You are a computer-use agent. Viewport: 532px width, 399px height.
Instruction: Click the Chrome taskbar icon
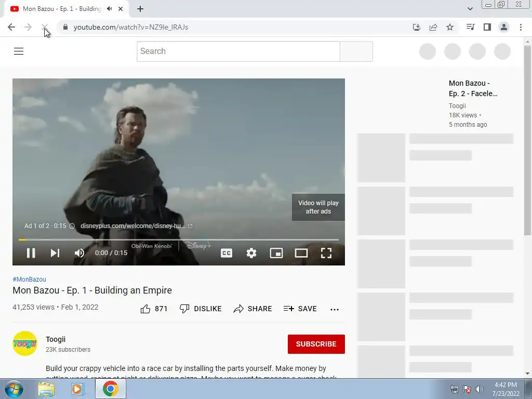pyautogui.click(x=111, y=389)
